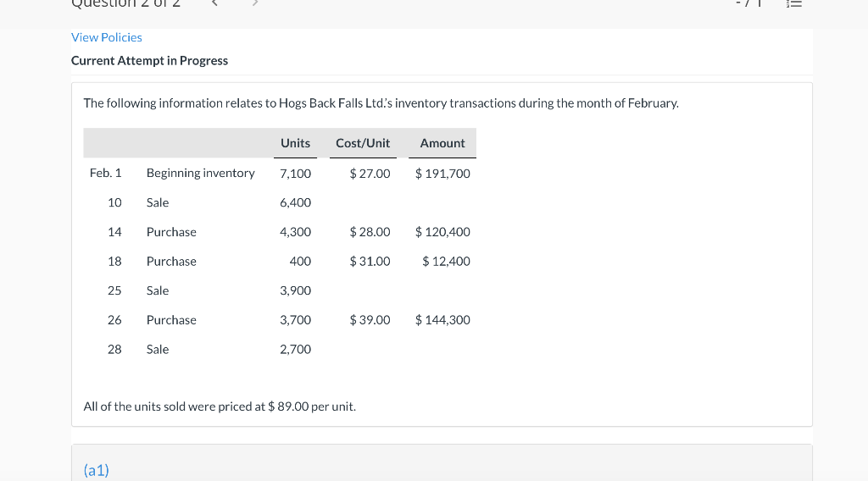Click the 400 units purchase cell
Screen dimensions: 868x481
click(300, 262)
